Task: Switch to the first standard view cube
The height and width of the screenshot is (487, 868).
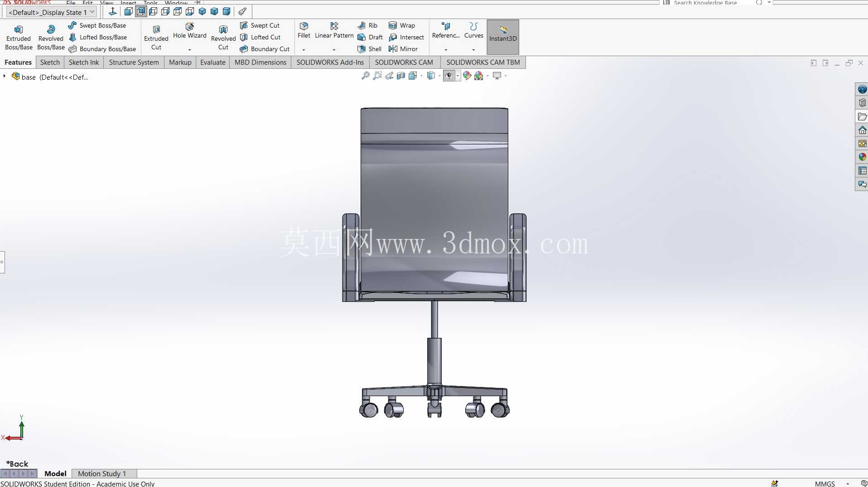Action: coord(129,11)
